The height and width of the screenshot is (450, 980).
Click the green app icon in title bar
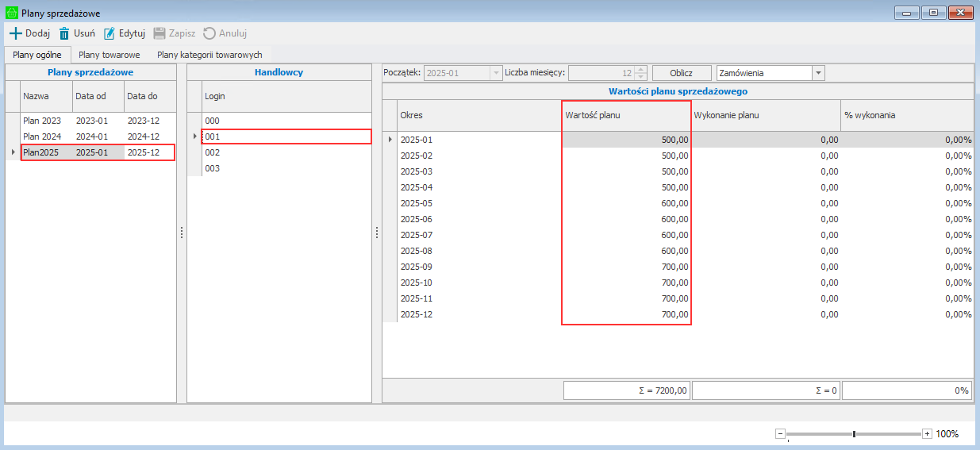(x=11, y=12)
